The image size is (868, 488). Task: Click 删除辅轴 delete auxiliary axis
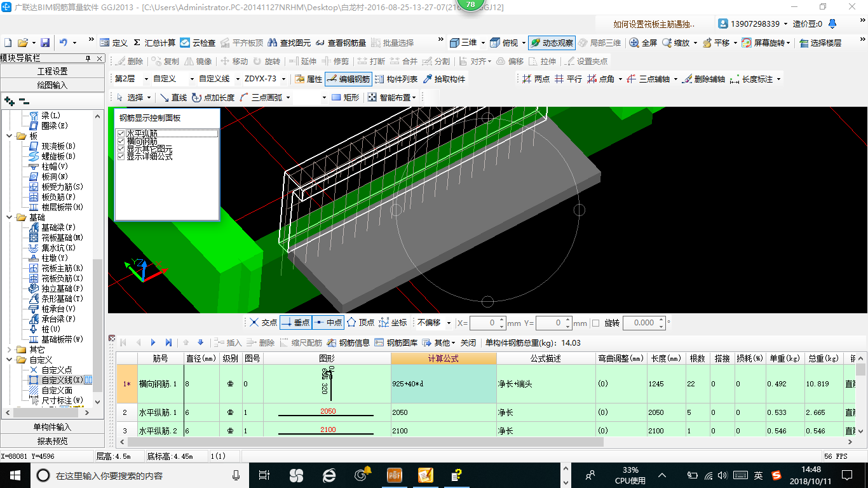[703, 79]
